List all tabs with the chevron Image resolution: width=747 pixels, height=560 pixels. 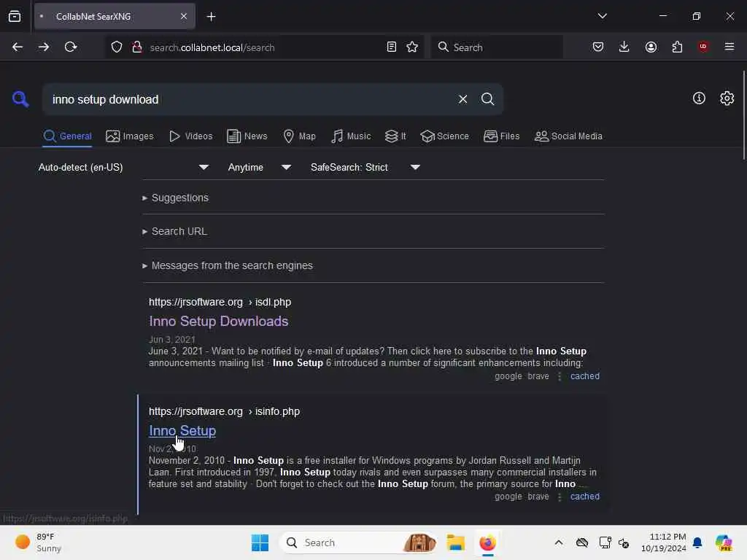(602, 16)
